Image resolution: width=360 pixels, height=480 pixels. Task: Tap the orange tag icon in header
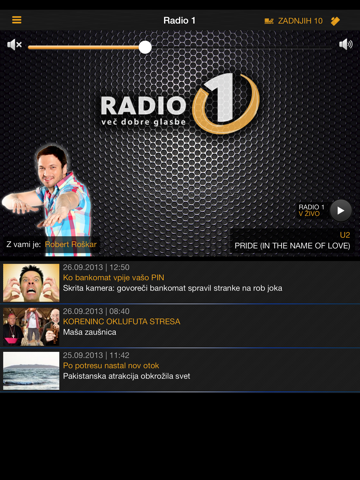click(x=335, y=21)
